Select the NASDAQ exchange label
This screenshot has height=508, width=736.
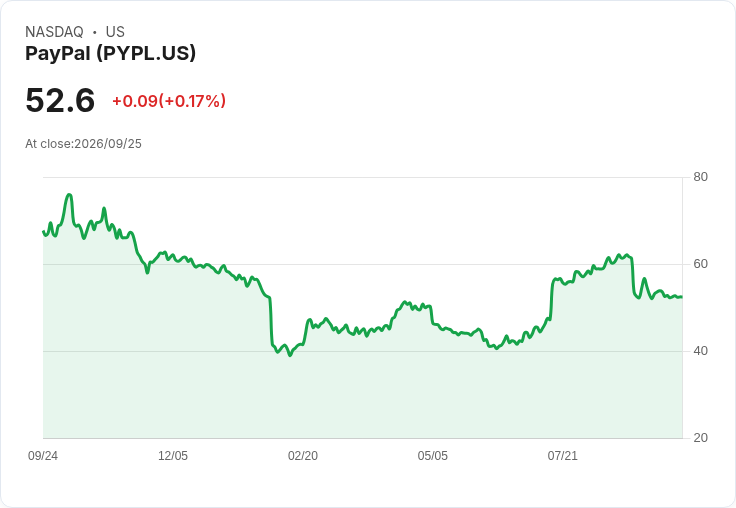coord(54,31)
